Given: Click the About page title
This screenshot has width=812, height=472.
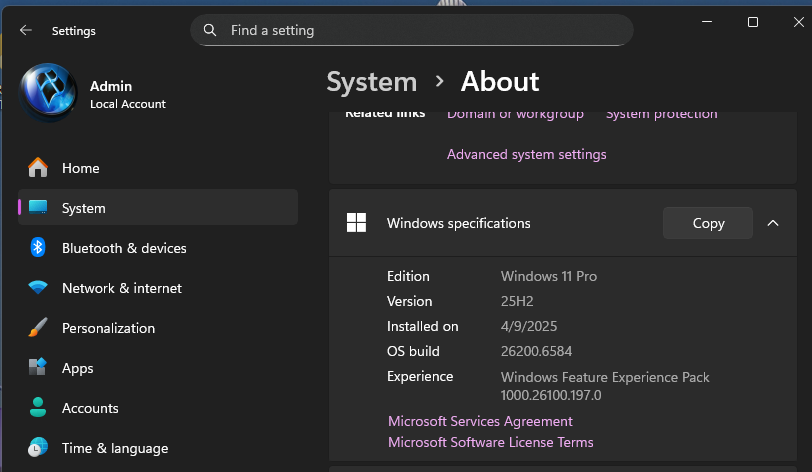Looking at the screenshot, I should pos(500,81).
